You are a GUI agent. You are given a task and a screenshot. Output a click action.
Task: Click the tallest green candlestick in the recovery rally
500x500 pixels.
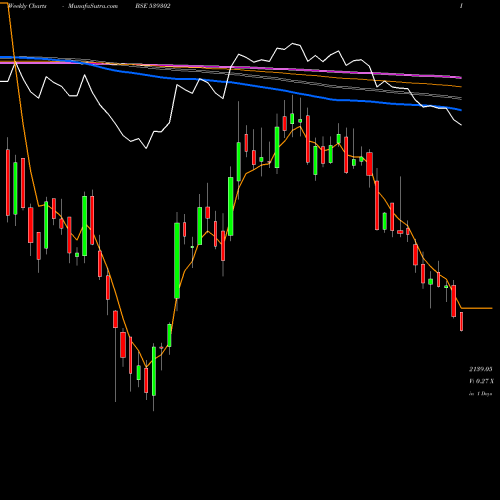[177, 260]
